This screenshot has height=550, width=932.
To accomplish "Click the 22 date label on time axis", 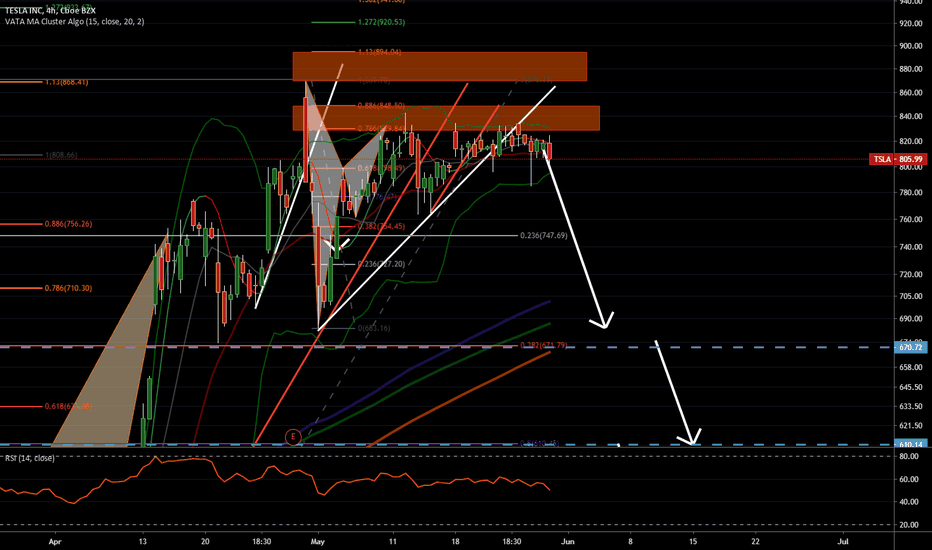I will (755, 542).
